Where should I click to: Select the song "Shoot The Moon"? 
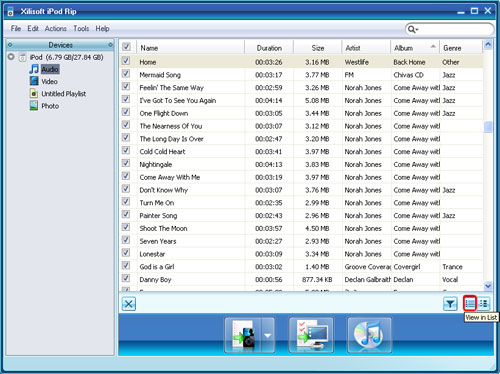(163, 228)
